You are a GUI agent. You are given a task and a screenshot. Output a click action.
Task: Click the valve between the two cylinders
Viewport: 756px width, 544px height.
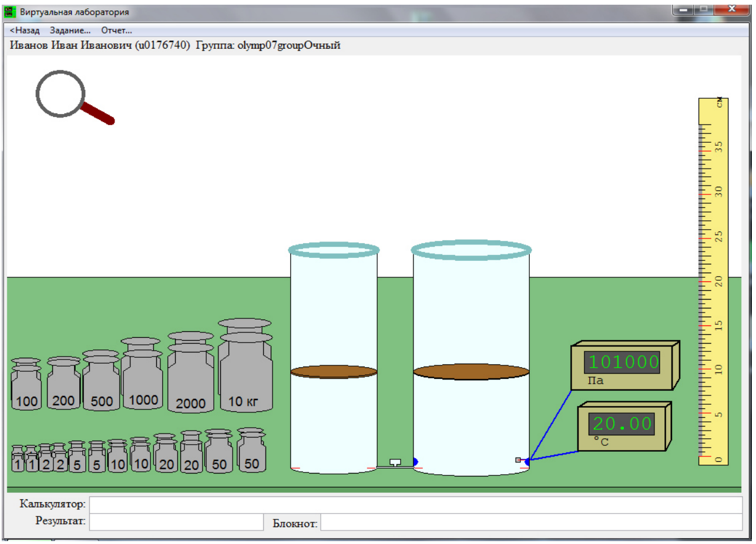[395, 462]
